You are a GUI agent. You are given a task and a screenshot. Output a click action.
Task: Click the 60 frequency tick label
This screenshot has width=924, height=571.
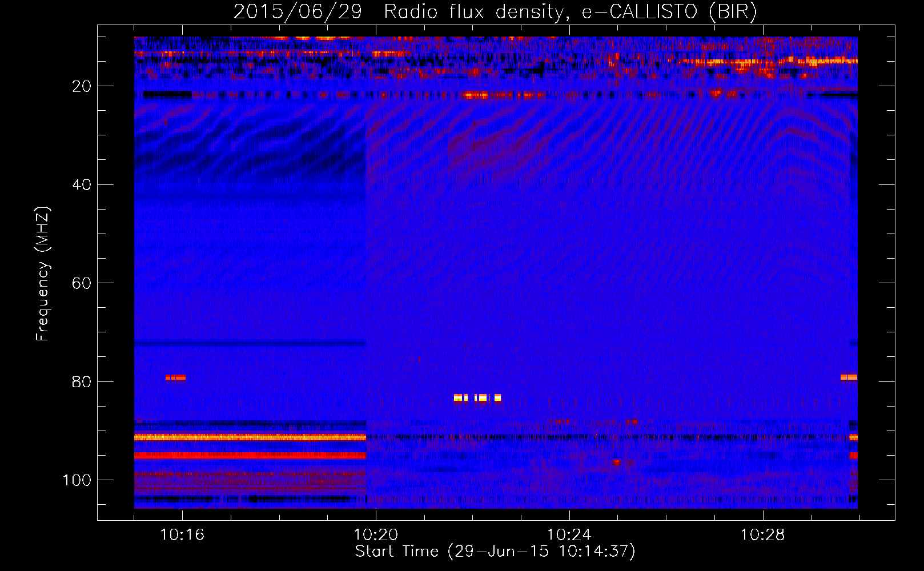82,283
